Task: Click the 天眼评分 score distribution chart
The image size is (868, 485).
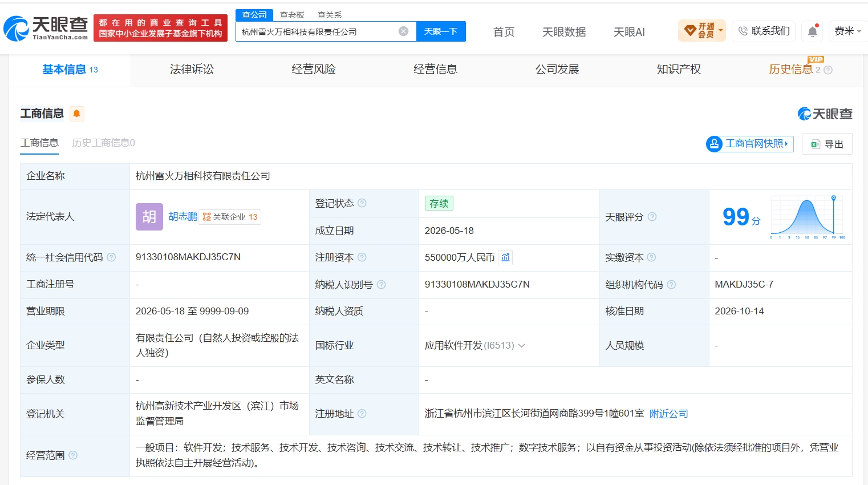Action: tap(807, 217)
